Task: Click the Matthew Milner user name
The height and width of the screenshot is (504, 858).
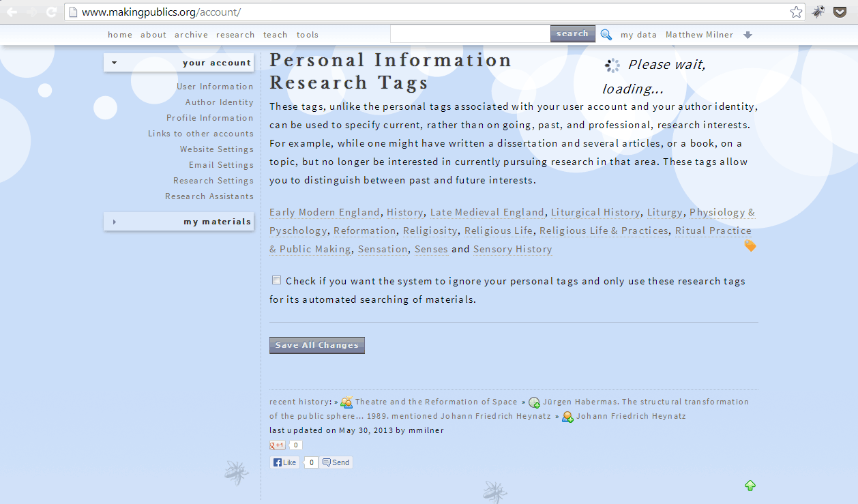Action: [x=700, y=35]
